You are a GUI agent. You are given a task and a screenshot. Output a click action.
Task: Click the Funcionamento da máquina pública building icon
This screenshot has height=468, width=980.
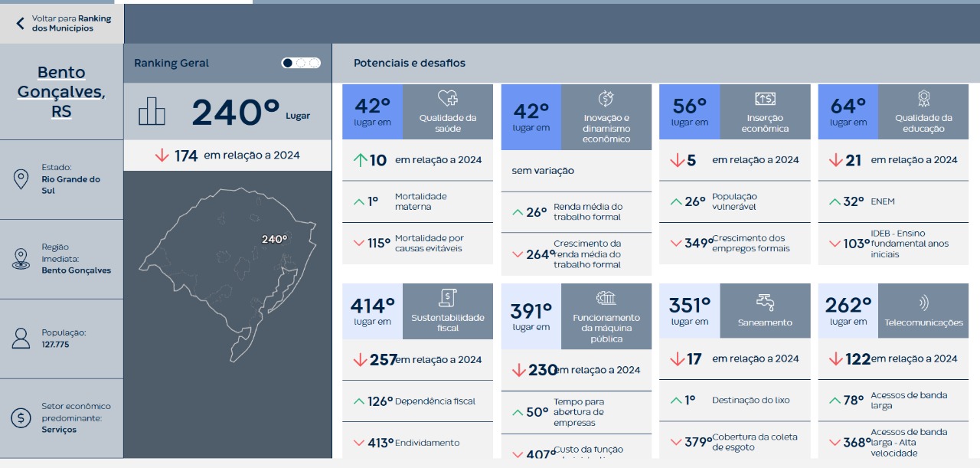606,298
